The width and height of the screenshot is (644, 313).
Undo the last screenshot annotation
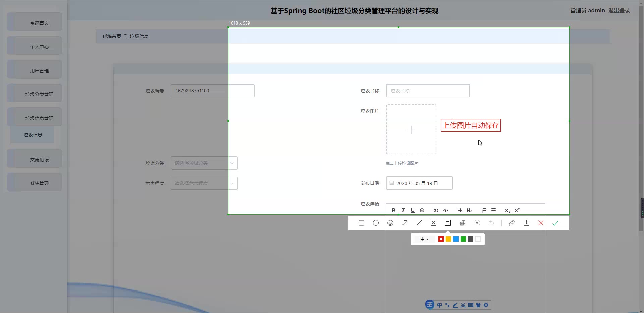(491, 223)
